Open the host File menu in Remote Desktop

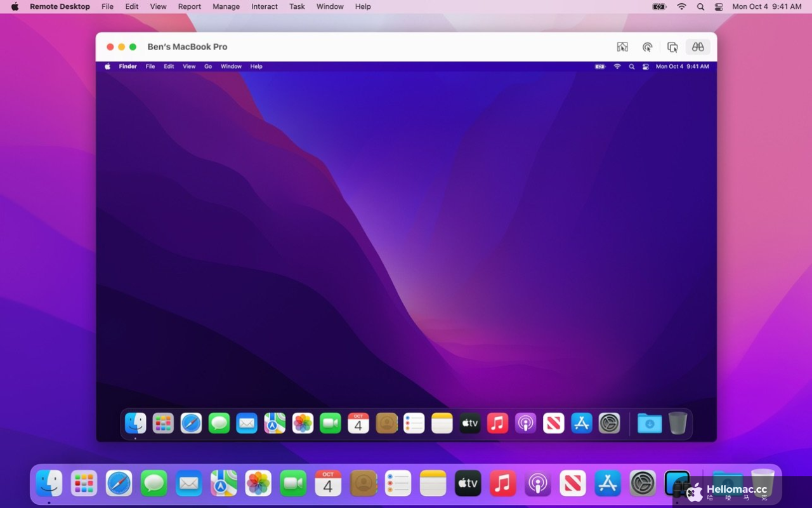[108, 6]
